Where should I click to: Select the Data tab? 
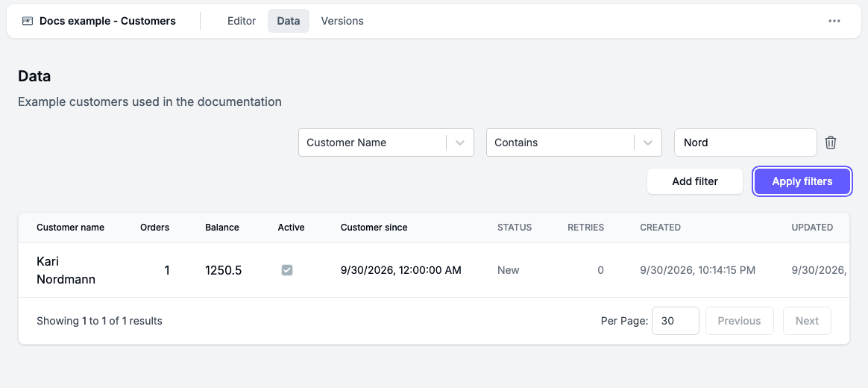[289, 21]
